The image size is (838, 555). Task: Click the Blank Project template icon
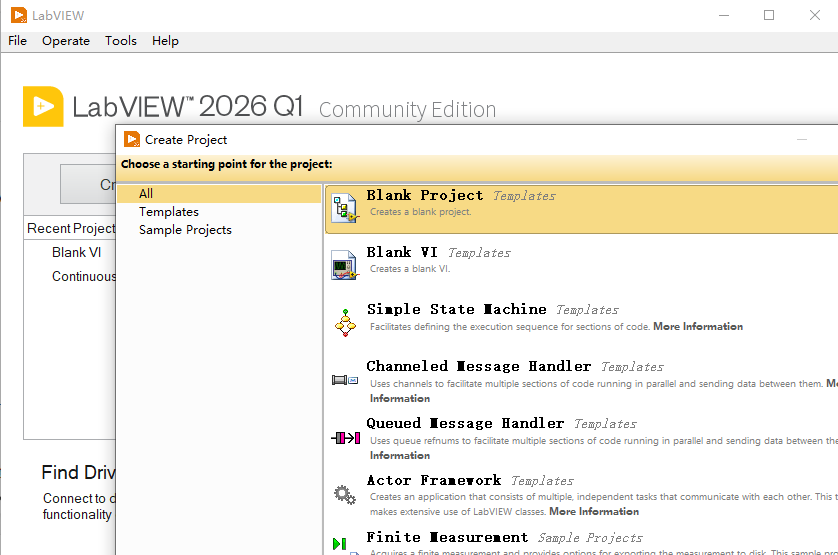tap(345, 209)
